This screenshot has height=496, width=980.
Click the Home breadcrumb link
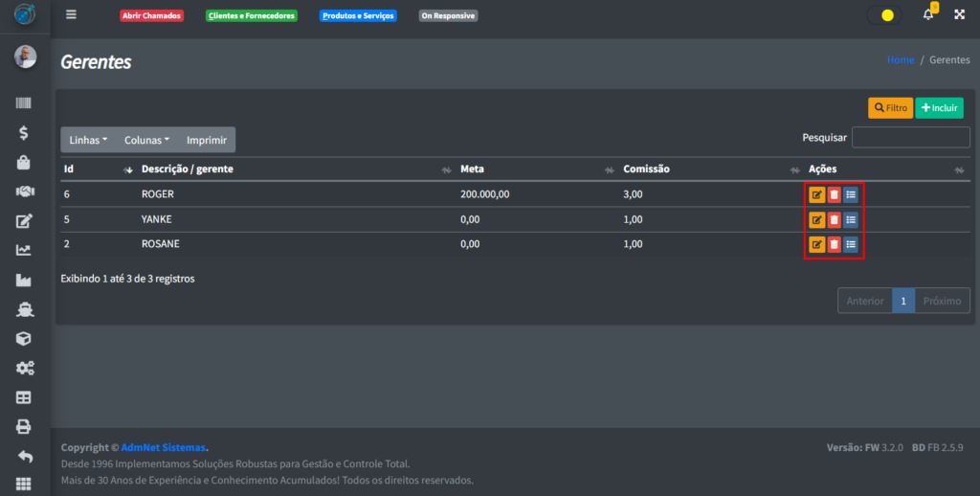coord(900,59)
